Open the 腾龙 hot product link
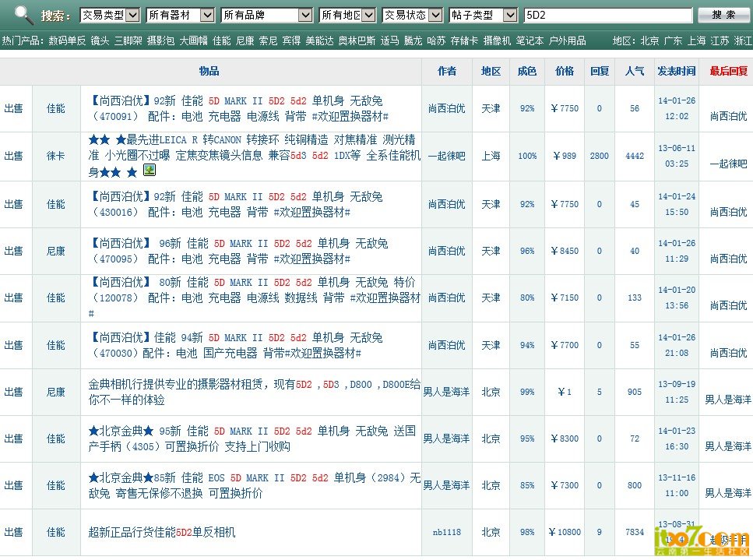Screen dimensions: 753x560 [413, 41]
